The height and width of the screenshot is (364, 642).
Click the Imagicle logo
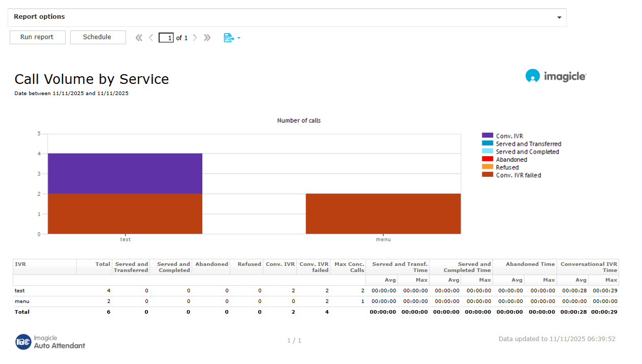[556, 76]
